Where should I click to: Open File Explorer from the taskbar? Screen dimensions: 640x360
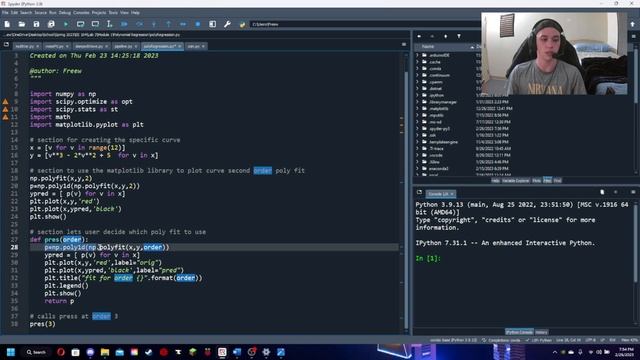point(105,352)
